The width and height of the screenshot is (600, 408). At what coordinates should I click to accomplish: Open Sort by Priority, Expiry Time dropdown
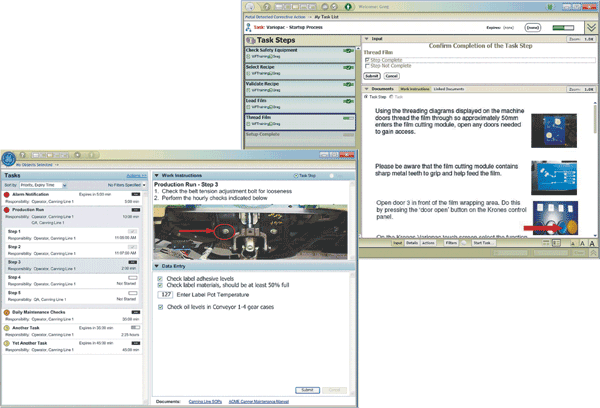(x=43, y=185)
